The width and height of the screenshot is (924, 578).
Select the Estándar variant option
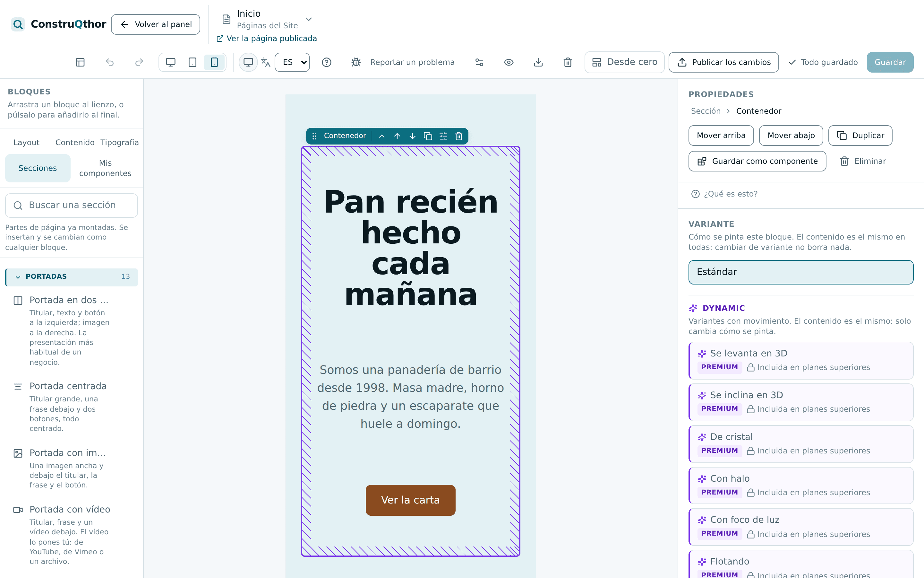pos(801,272)
